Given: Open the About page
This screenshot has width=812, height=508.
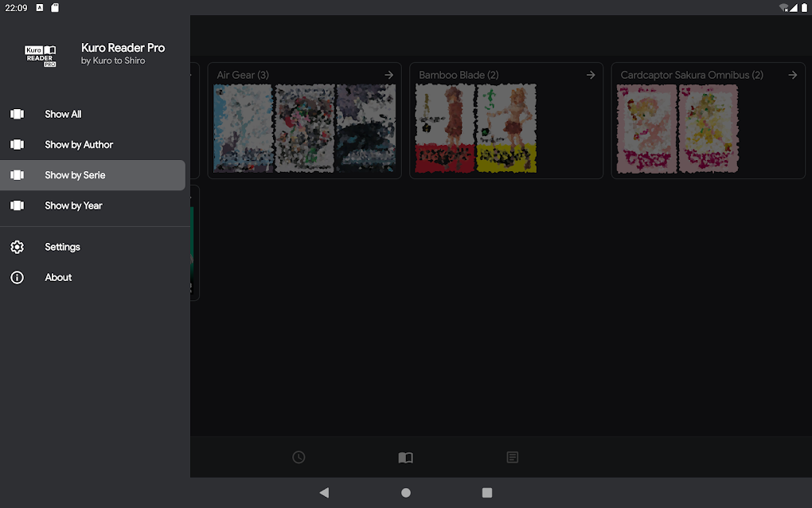Looking at the screenshot, I should [x=58, y=277].
